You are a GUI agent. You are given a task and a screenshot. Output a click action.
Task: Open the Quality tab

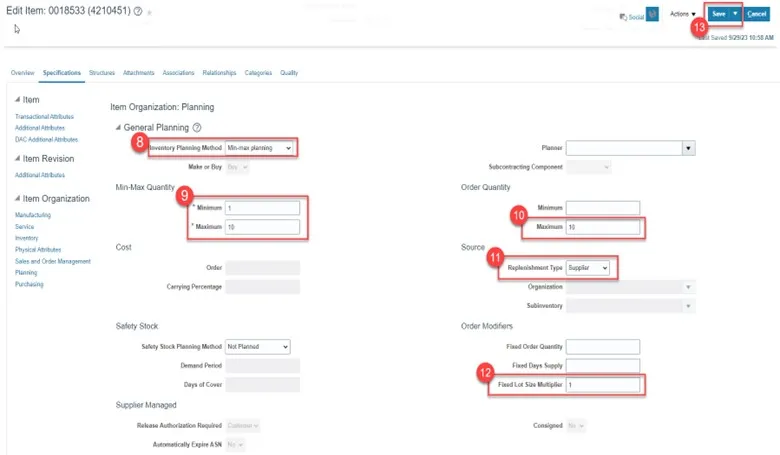[x=289, y=73]
